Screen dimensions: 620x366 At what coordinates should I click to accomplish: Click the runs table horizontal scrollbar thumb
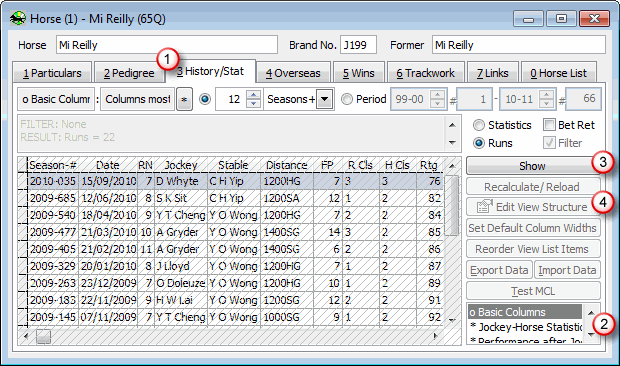coord(43,336)
